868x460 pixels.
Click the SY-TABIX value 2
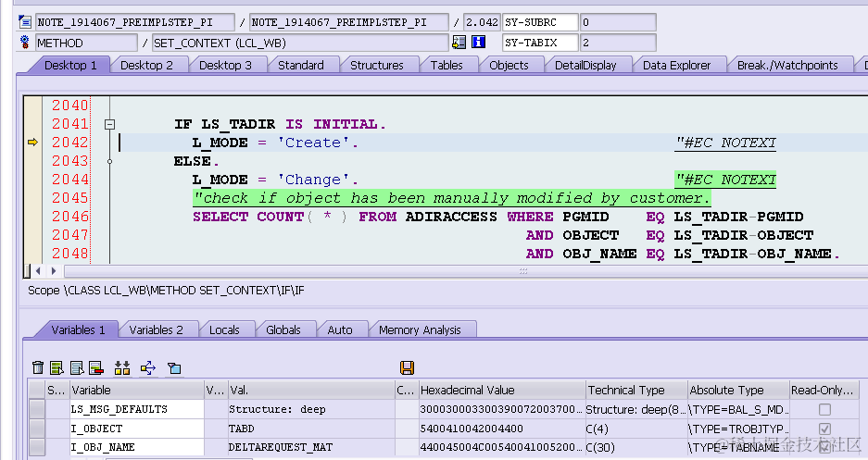tap(618, 43)
